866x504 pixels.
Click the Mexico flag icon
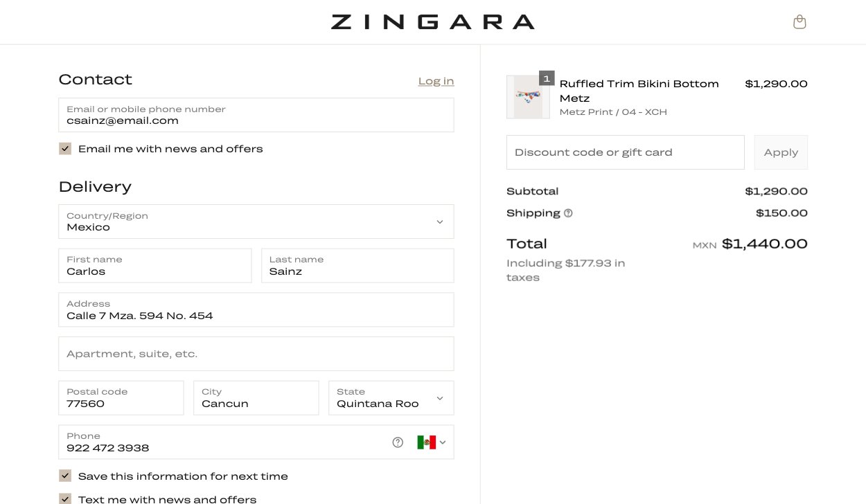point(426,442)
